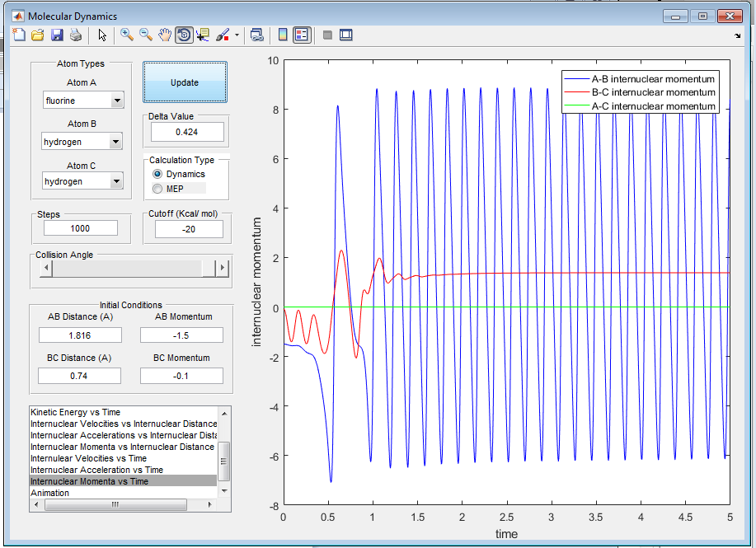Select the Dynamics calculation type
This screenshot has height=548, width=756.
pos(157,175)
